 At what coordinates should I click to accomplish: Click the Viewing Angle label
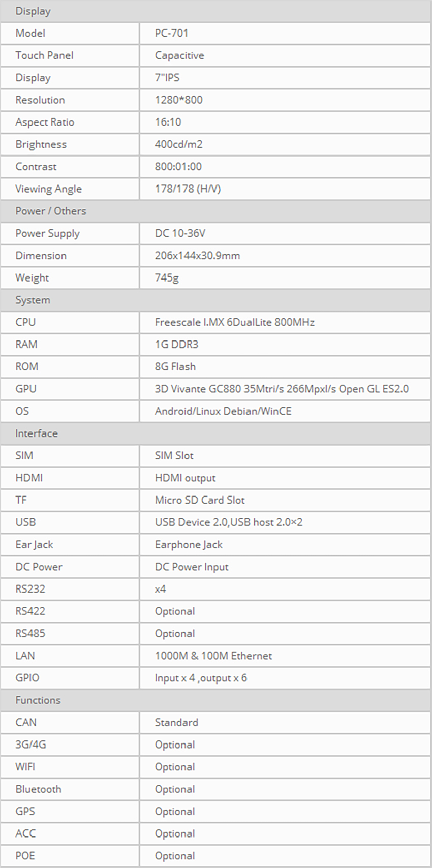pyautogui.click(x=48, y=189)
